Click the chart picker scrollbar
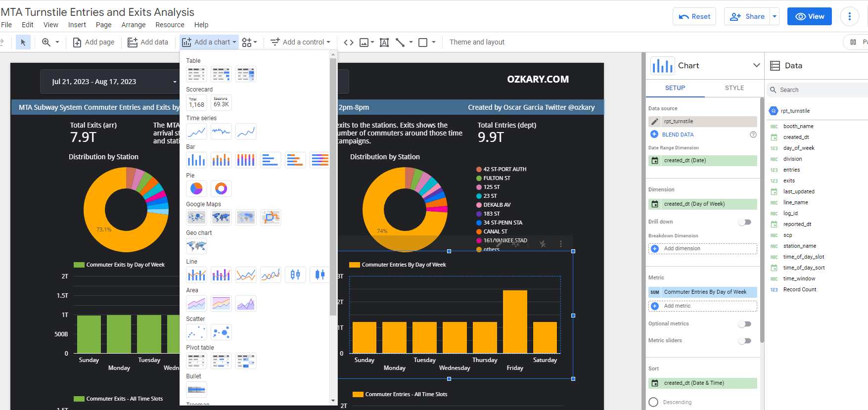Image resolution: width=868 pixels, height=410 pixels. pos(333,187)
